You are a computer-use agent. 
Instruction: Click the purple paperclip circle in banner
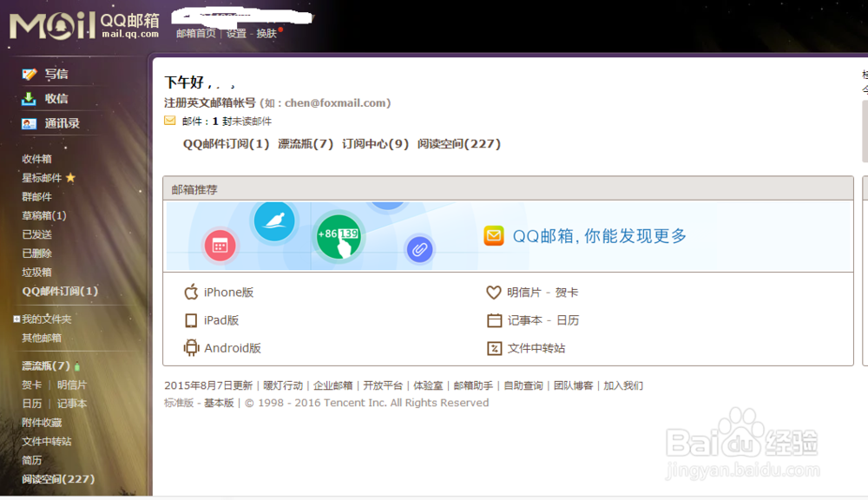[x=419, y=250]
